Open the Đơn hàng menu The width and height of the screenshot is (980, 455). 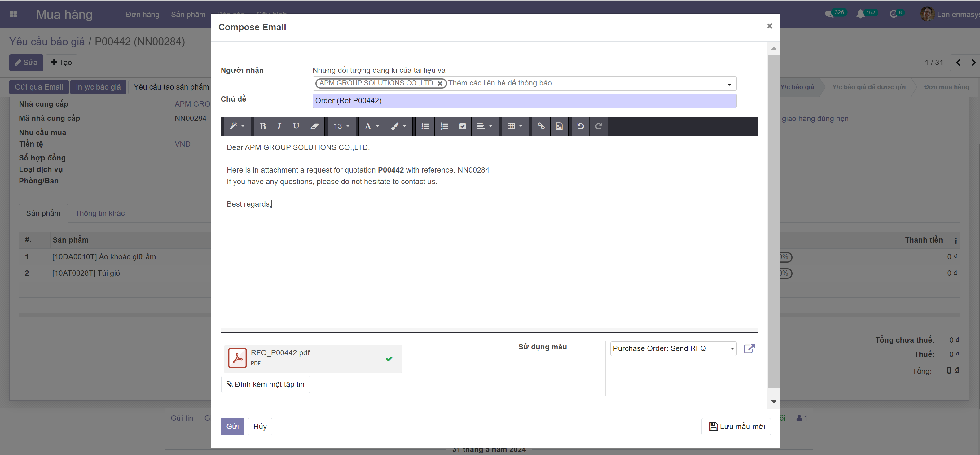(142, 15)
